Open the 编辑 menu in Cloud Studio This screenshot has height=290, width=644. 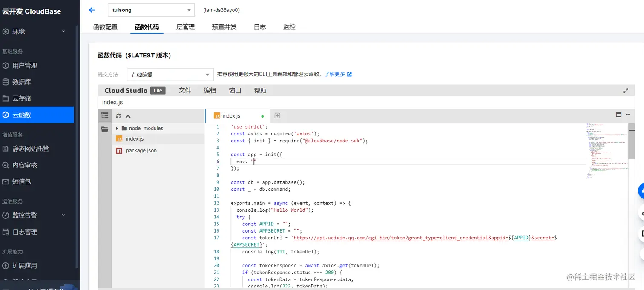pyautogui.click(x=210, y=90)
